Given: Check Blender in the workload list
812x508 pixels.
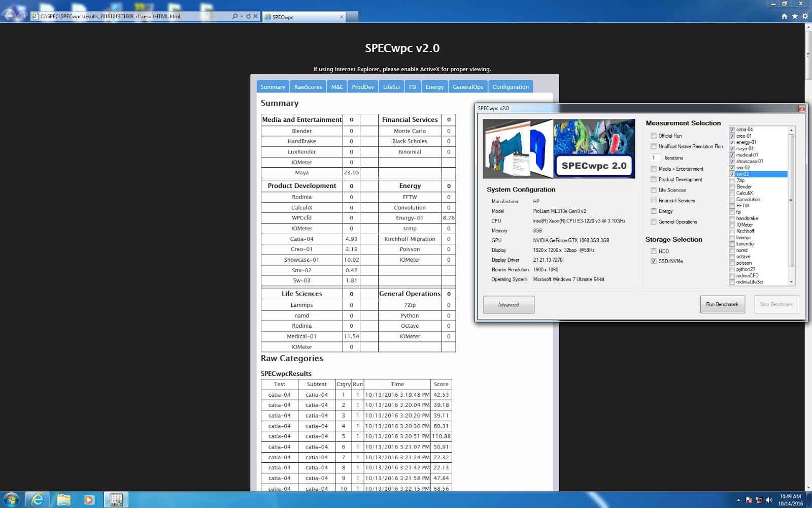Looking at the screenshot, I should tap(732, 187).
